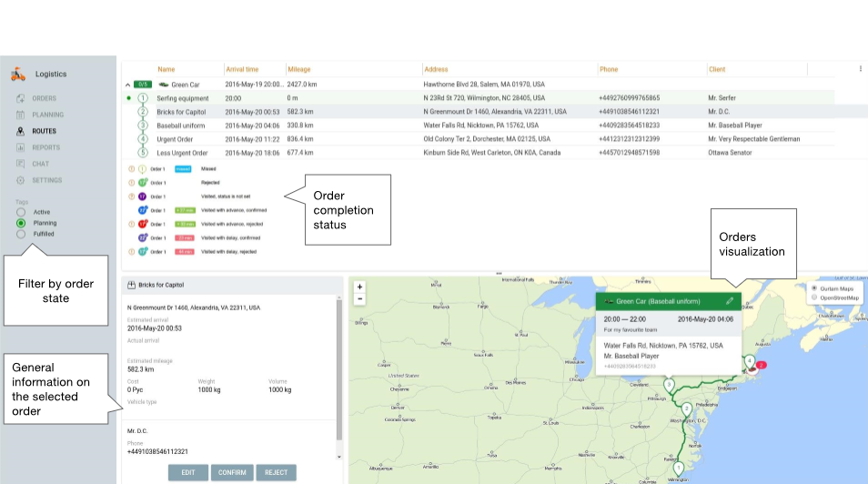Image resolution: width=868 pixels, height=484 pixels.
Task: Click map marker 3 near Pittsburgh
Action: [670, 385]
